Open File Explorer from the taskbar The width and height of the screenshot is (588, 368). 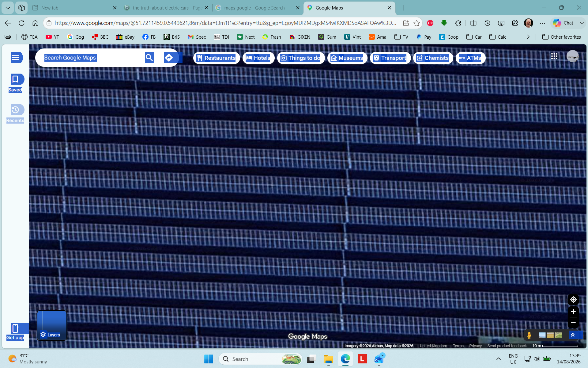point(328,359)
